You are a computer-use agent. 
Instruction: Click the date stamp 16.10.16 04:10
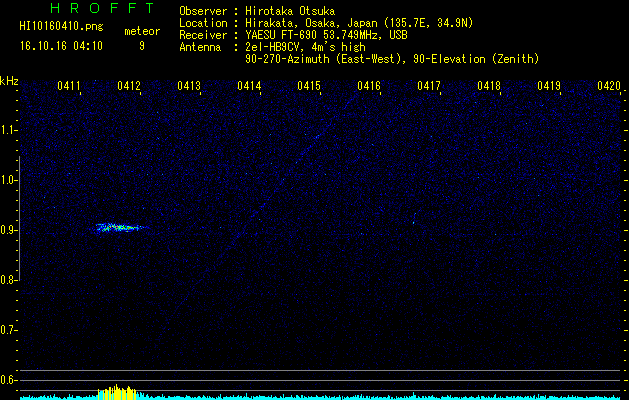coord(61,46)
